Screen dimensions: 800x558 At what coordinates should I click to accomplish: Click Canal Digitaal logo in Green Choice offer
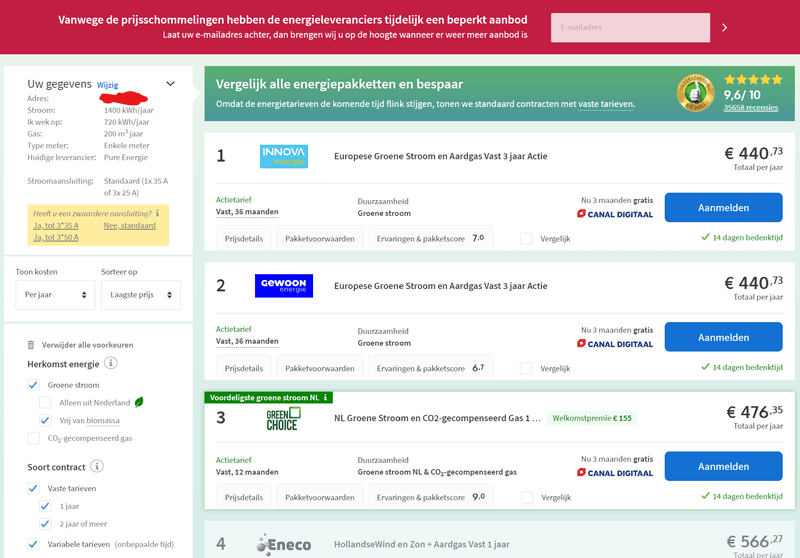(x=615, y=473)
